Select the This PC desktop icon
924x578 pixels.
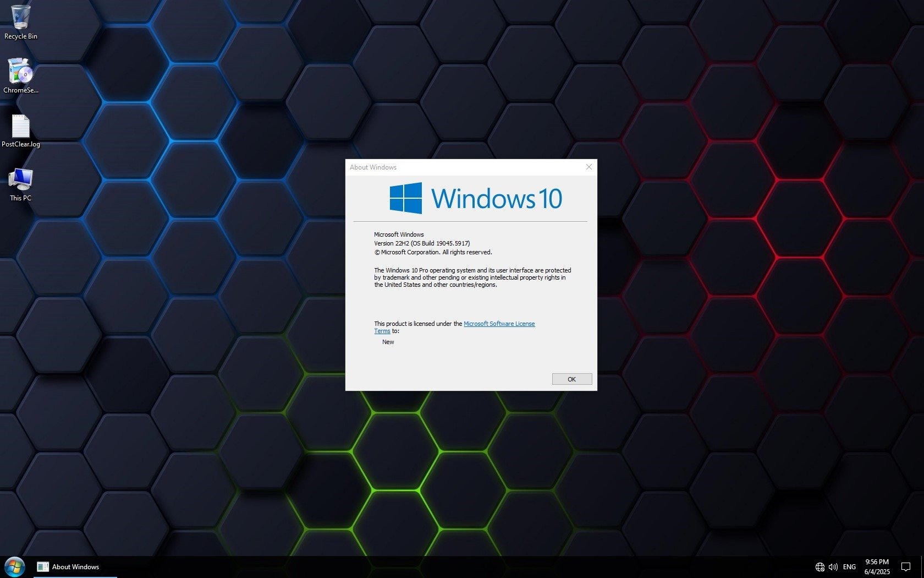click(x=21, y=184)
